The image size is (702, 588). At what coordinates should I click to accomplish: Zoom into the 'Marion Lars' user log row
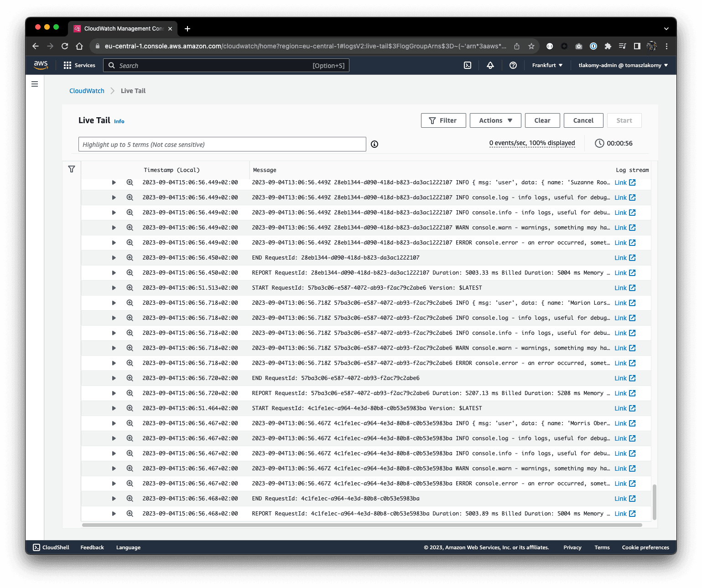pos(130,303)
